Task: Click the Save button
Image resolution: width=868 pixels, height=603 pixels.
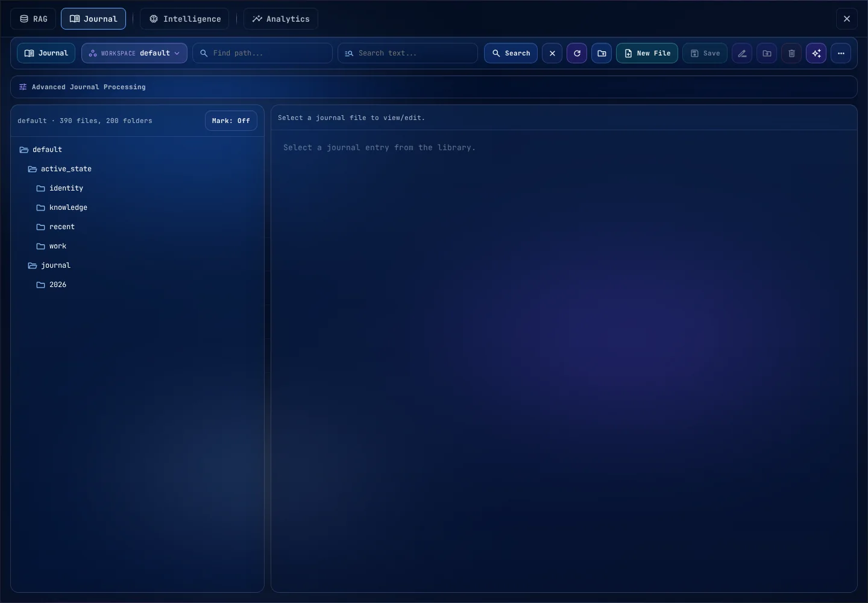Action: point(705,53)
